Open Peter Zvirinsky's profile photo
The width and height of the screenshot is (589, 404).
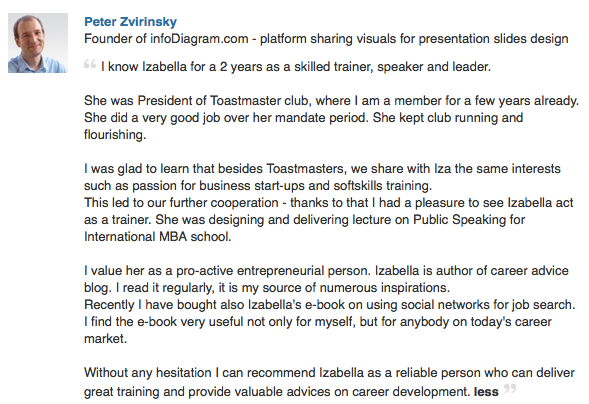pos(38,43)
